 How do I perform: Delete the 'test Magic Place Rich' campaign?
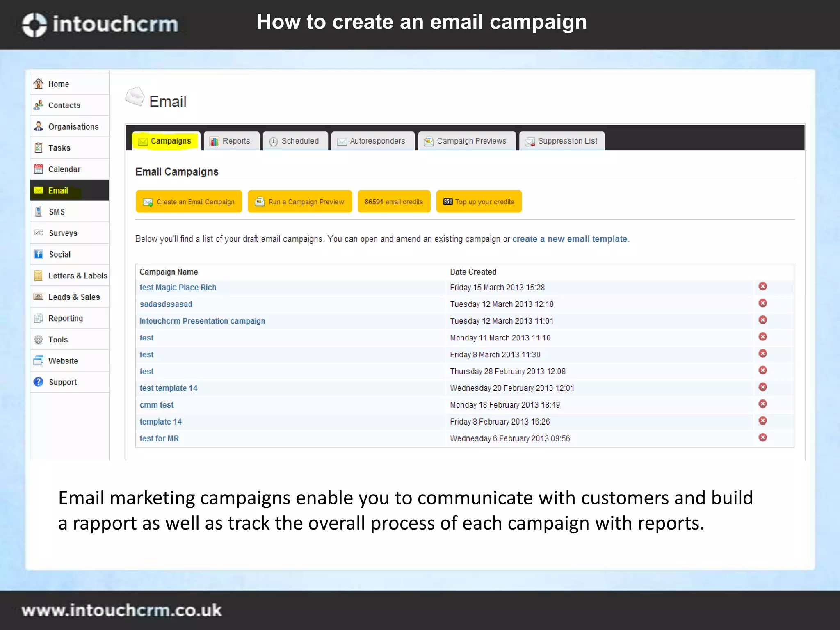pos(762,286)
